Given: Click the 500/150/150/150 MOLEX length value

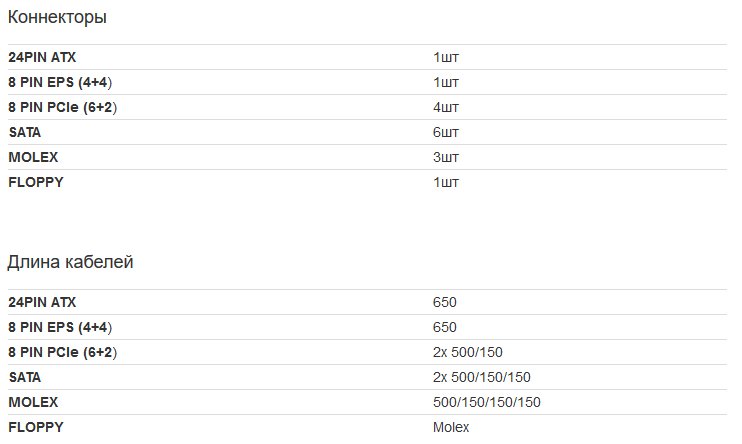Looking at the screenshot, I should [x=486, y=402].
